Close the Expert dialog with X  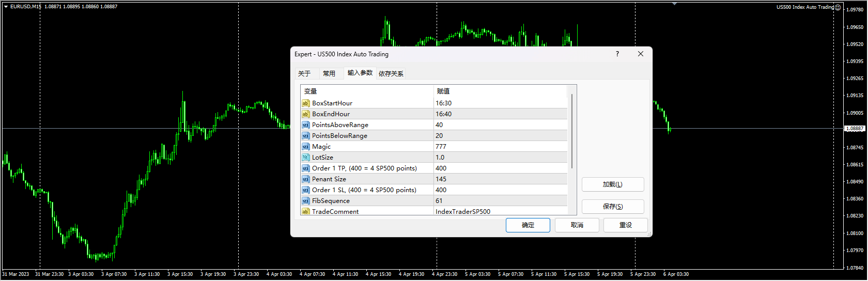tap(641, 54)
